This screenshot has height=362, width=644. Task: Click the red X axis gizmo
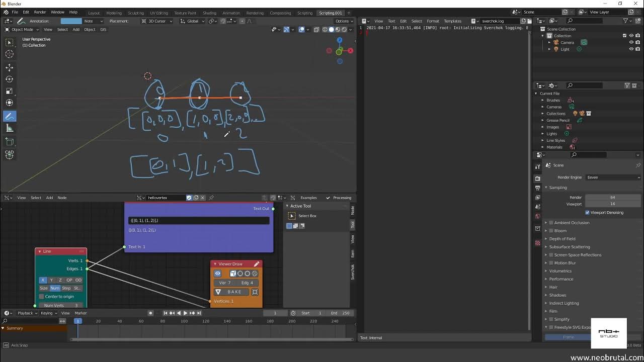point(350,51)
